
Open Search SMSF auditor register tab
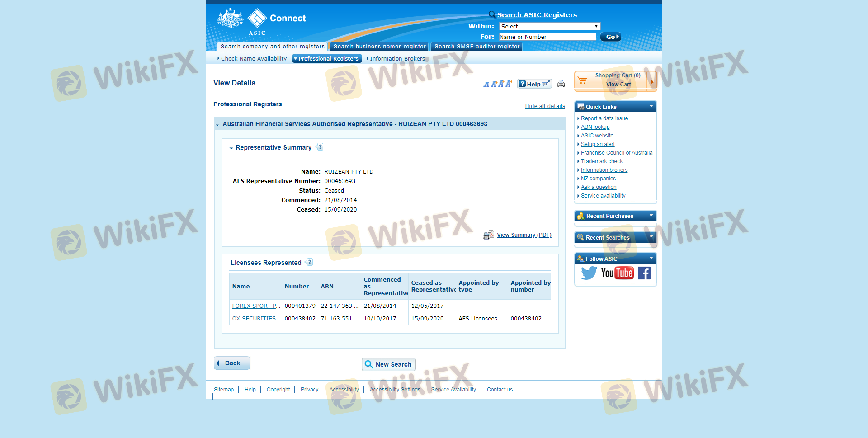coord(476,47)
